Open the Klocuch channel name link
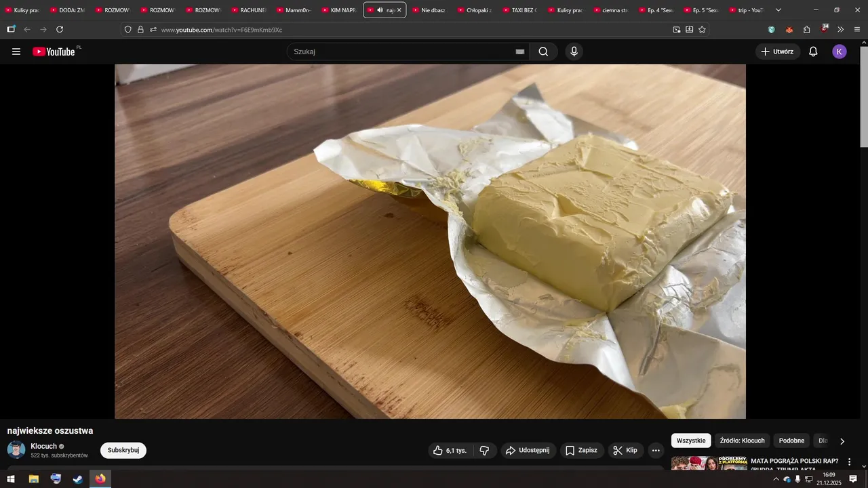This screenshot has width=868, height=488. pyautogui.click(x=43, y=446)
